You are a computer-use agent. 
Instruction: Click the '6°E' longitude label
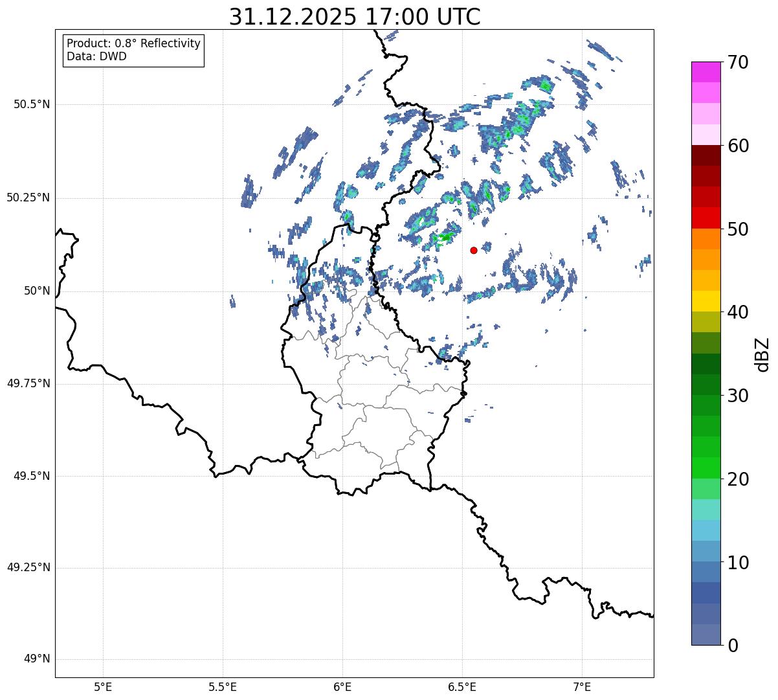(x=342, y=686)
